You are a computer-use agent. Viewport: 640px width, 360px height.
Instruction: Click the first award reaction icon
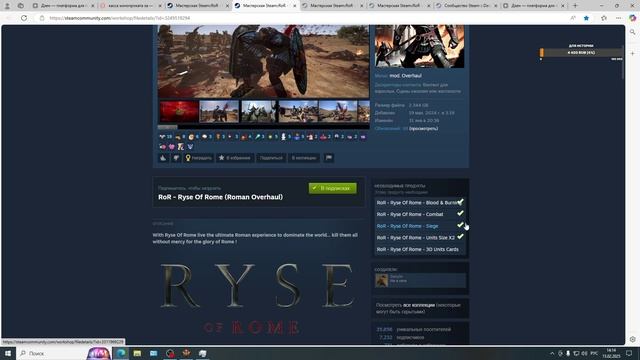pyautogui.click(x=162, y=137)
